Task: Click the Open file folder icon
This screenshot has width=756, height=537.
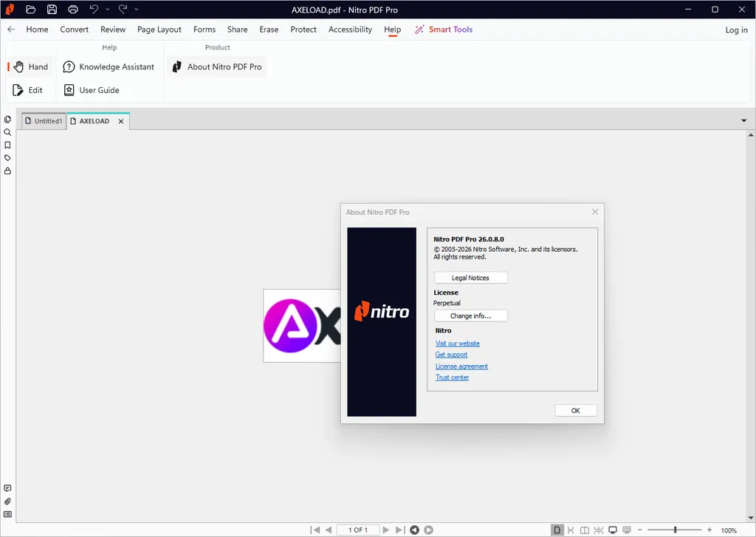Action: 30,9
